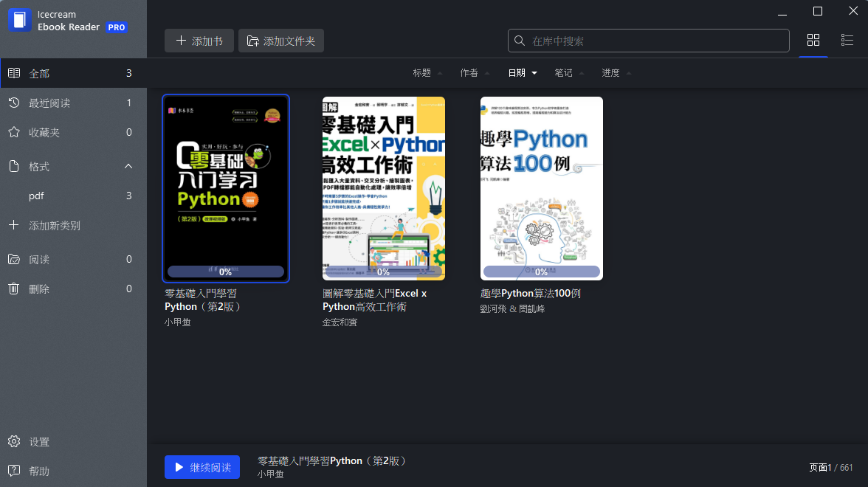Select 全部 in the sidebar

[74, 73]
